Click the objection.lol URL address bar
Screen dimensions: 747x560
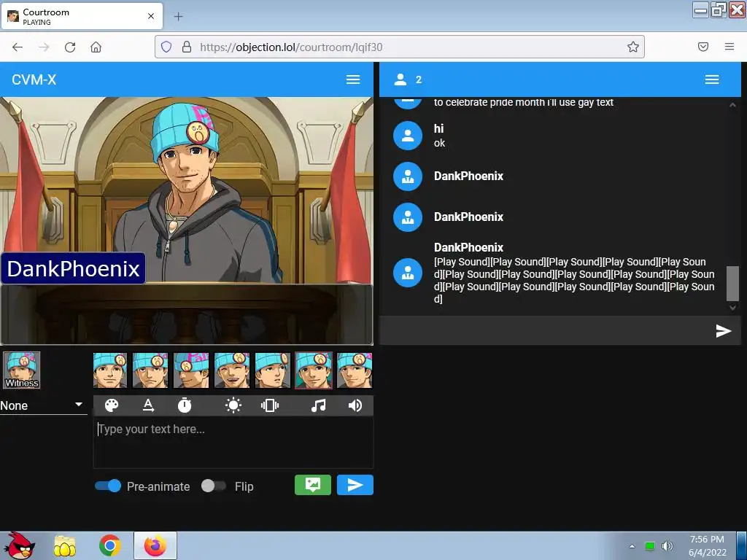(399, 47)
